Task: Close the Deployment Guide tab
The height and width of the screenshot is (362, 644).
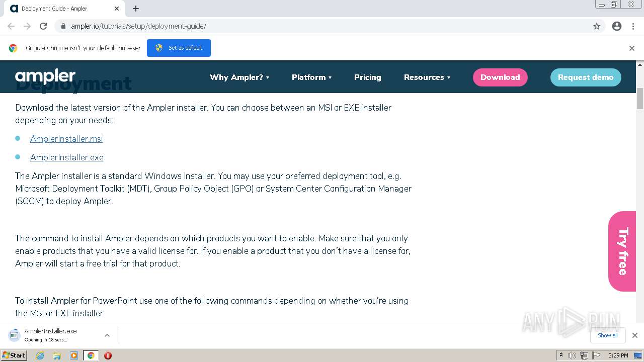Action: (117, 9)
